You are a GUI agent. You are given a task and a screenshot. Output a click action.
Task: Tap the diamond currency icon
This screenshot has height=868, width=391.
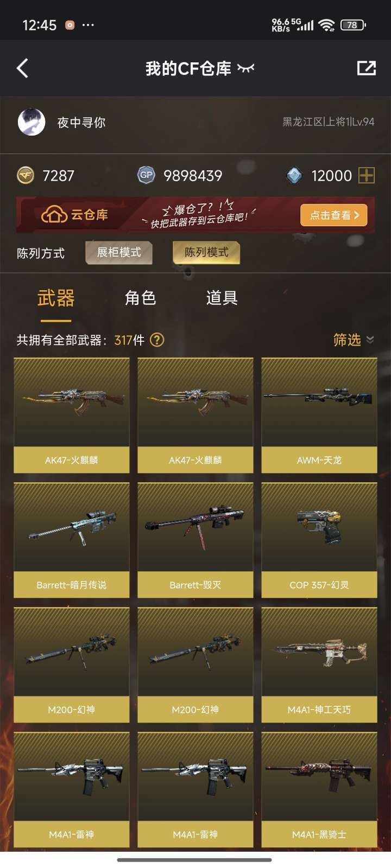pos(294,175)
